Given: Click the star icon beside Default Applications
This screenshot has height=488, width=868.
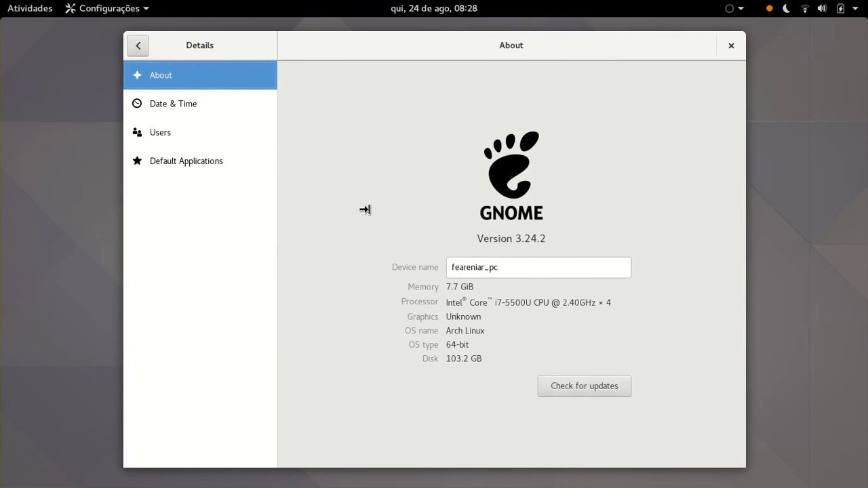Looking at the screenshot, I should tap(137, 161).
